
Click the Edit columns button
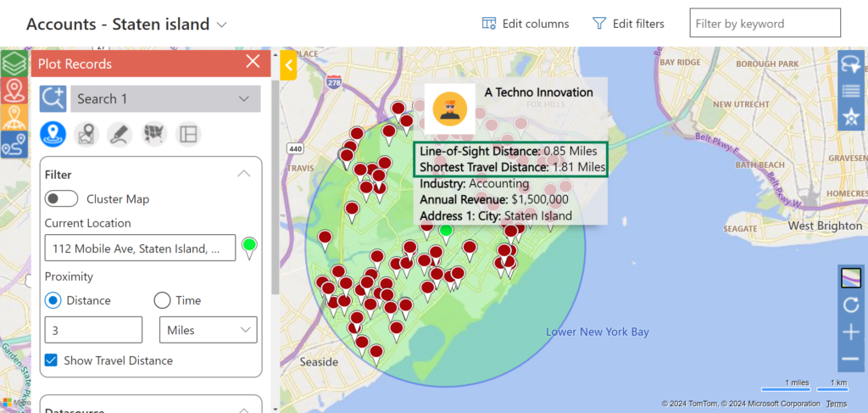(x=526, y=24)
